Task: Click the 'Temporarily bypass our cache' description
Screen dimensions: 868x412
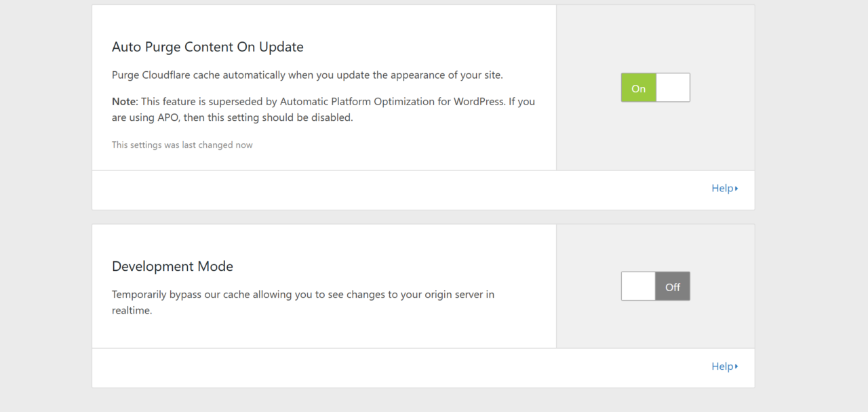Action: [x=302, y=295]
